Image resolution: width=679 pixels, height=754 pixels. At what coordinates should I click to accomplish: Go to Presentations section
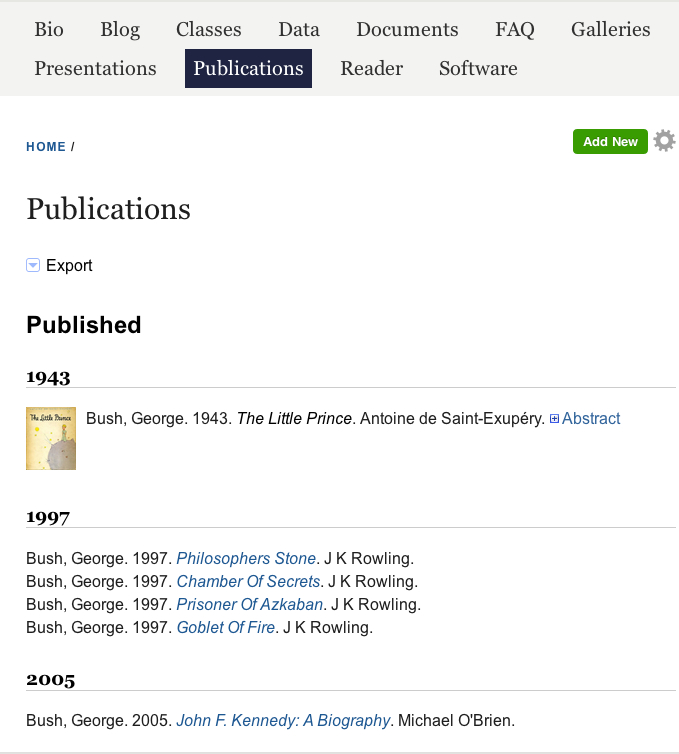[x=95, y=68]
